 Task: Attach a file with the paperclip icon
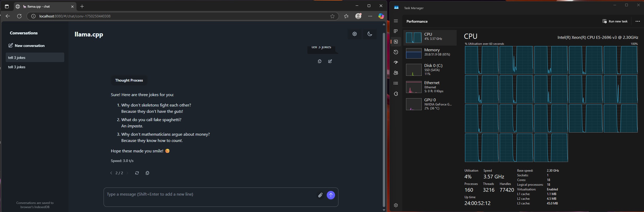coord(320,195)
